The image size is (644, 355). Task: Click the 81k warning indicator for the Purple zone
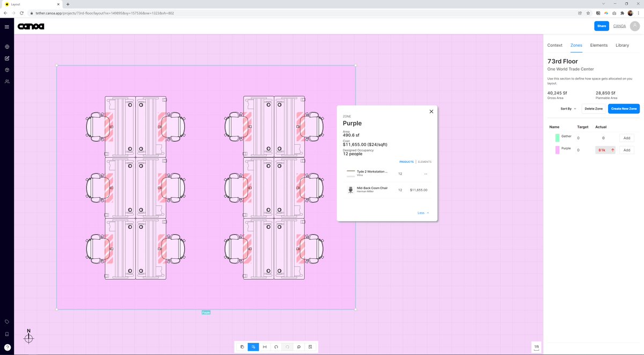(602, 150)
